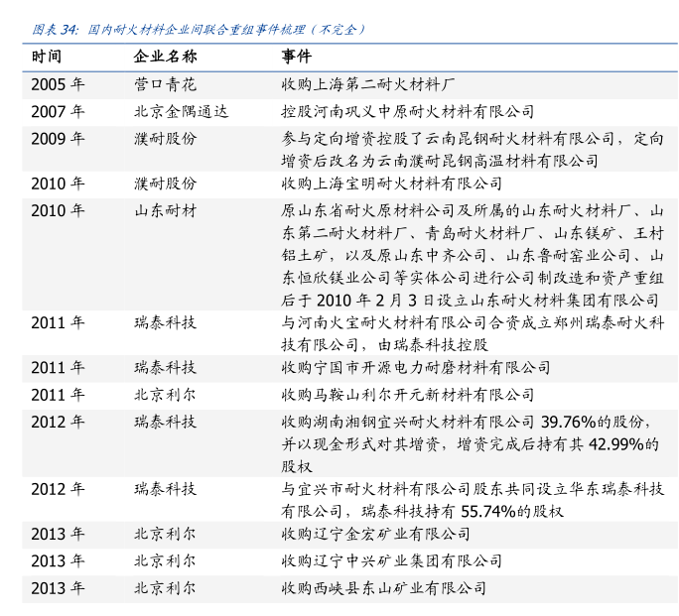The image size is (679, 616).
Task: Select the 2005 年 date cell
Action: (x=57, y=84)
